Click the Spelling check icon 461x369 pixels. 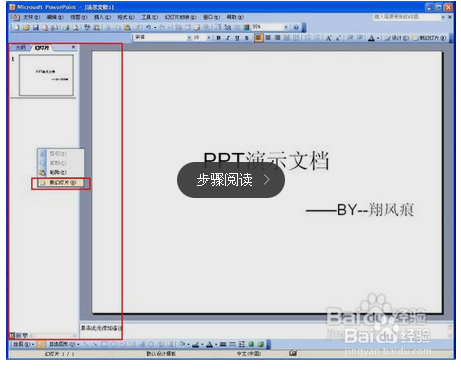coord(87,27)
